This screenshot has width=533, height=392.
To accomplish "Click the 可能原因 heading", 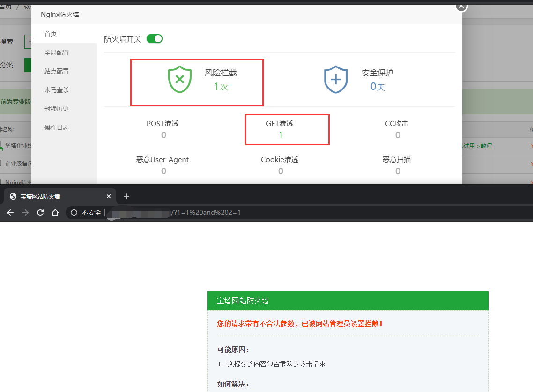I will [233, 349].
